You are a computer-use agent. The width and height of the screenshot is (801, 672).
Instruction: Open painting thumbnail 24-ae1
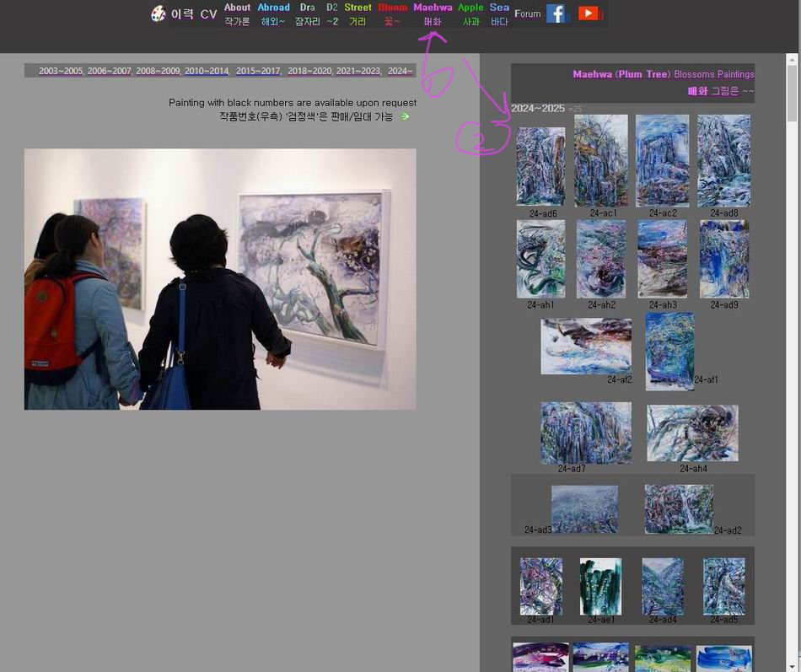(x=600, y=586)
